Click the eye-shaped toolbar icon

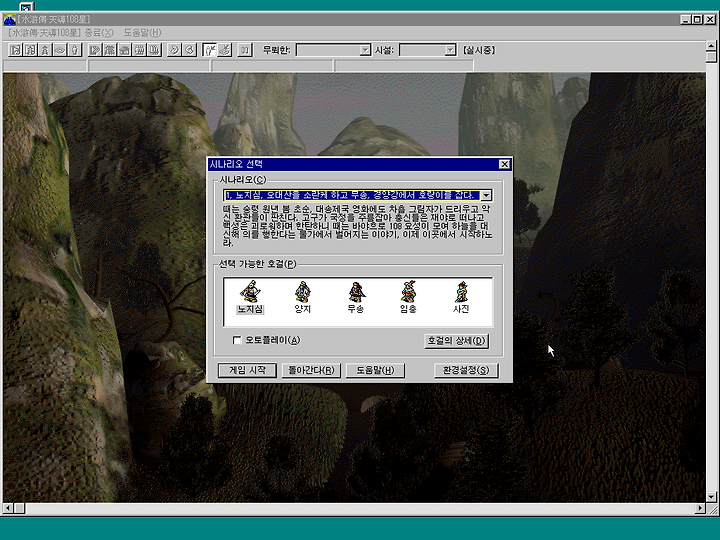point(60,50)
